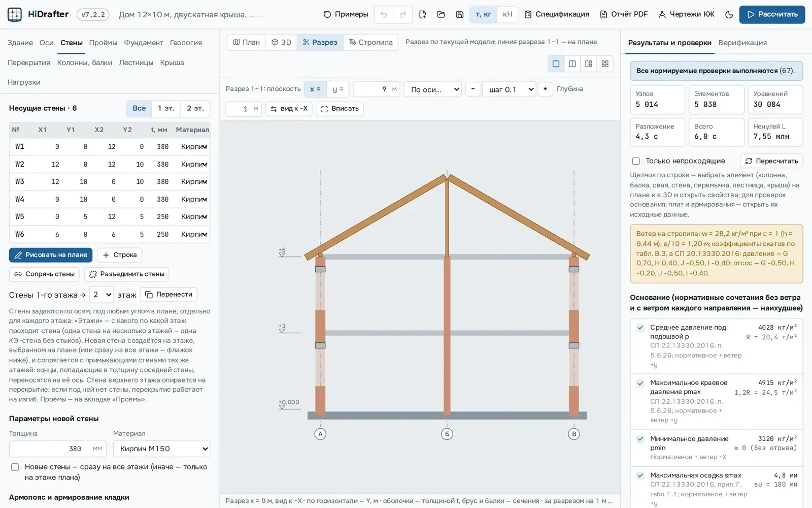Image resolution: width=812 pixels, height=508 pixels.
Task: Flip the view direction with 'вид к -X'
Action: pyautogui.click(x=289, y=109)
